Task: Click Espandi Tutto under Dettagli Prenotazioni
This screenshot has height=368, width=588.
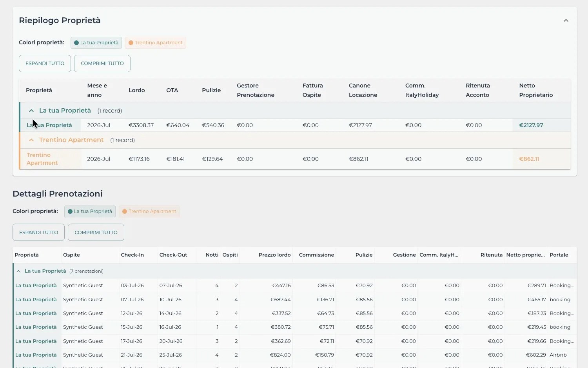Action: (x=38, y=232)
